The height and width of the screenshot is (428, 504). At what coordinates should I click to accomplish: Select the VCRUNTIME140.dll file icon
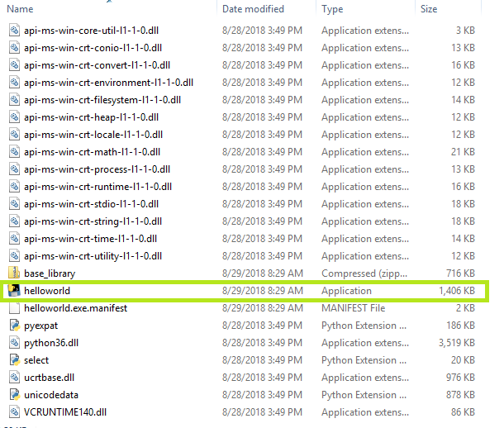[x=14, y=412]
